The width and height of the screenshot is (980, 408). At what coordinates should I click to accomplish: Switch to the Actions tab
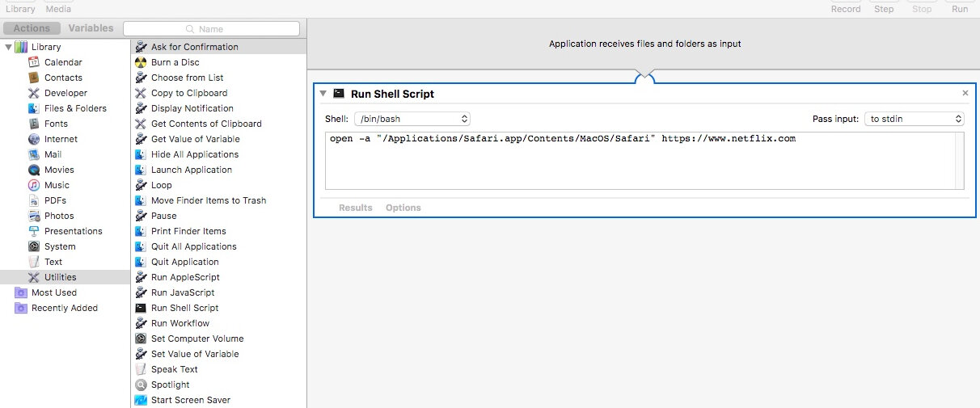pyautogui.click(x=32, y=28)
